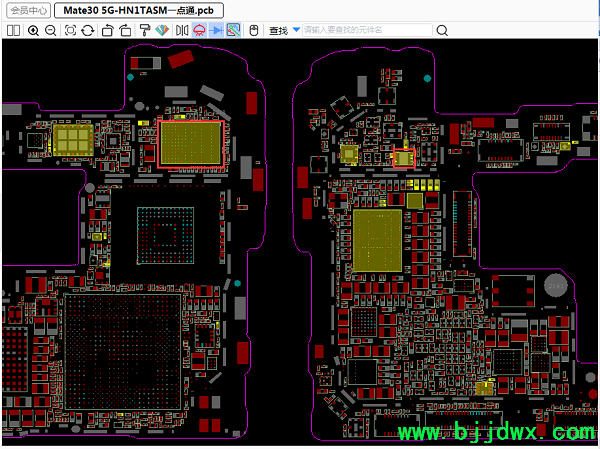
Task: Rotate board counter-clockwise icon
Action: [108, 30]
